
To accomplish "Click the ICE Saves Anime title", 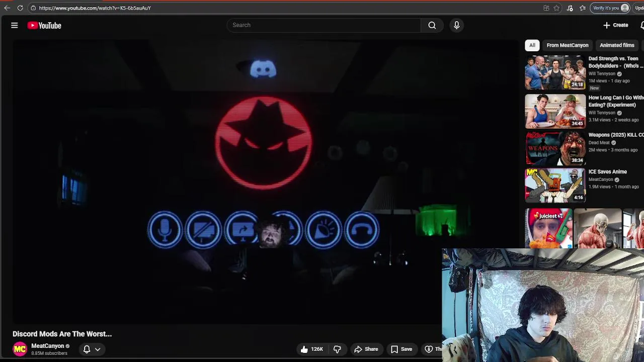I will pos(607,172).
